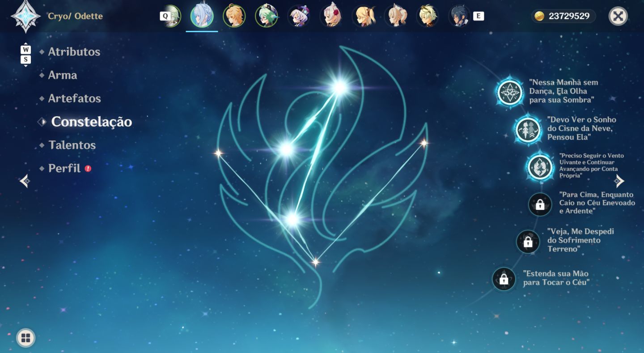Click the "Estenda sua Mão para Tocar o Céu" label
Viewport: 644px width, 353px height.
pos(556,278)
